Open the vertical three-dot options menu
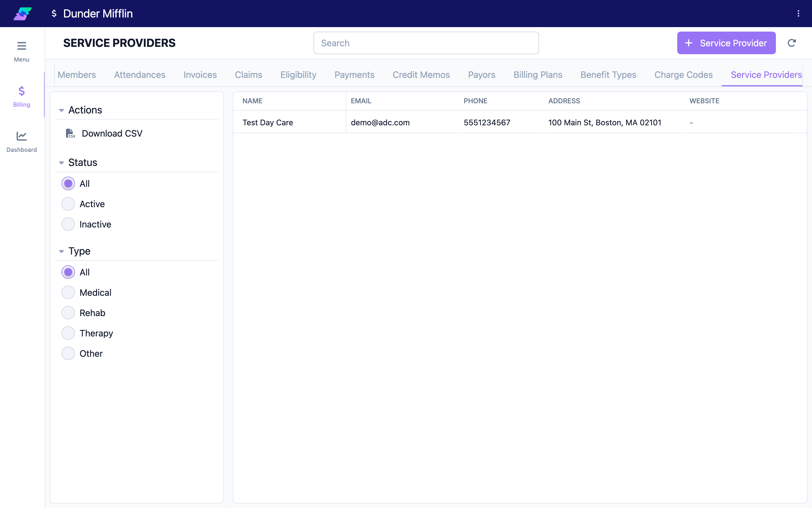812x508 pixels. pyautogui.click(x=798, y=14)
